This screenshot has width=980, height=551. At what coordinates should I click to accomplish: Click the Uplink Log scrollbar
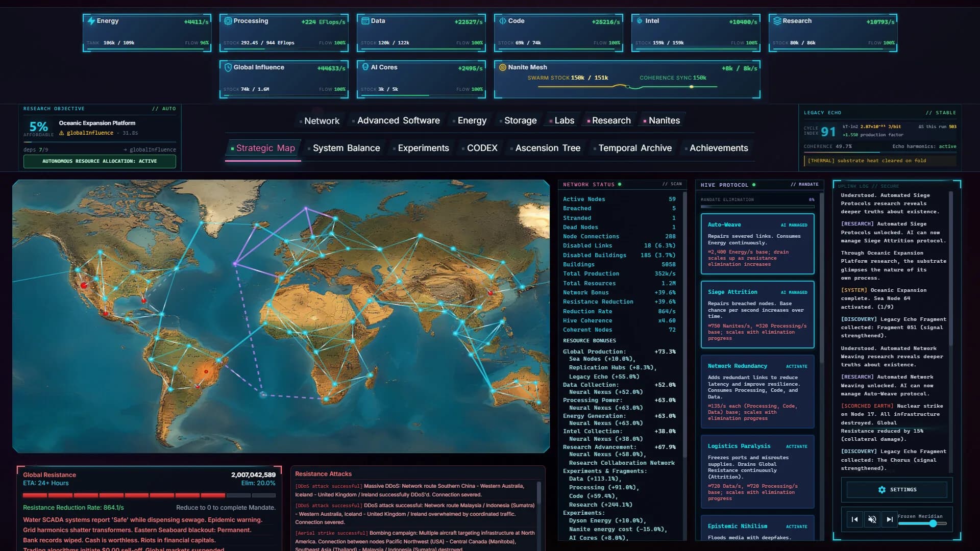951,268
